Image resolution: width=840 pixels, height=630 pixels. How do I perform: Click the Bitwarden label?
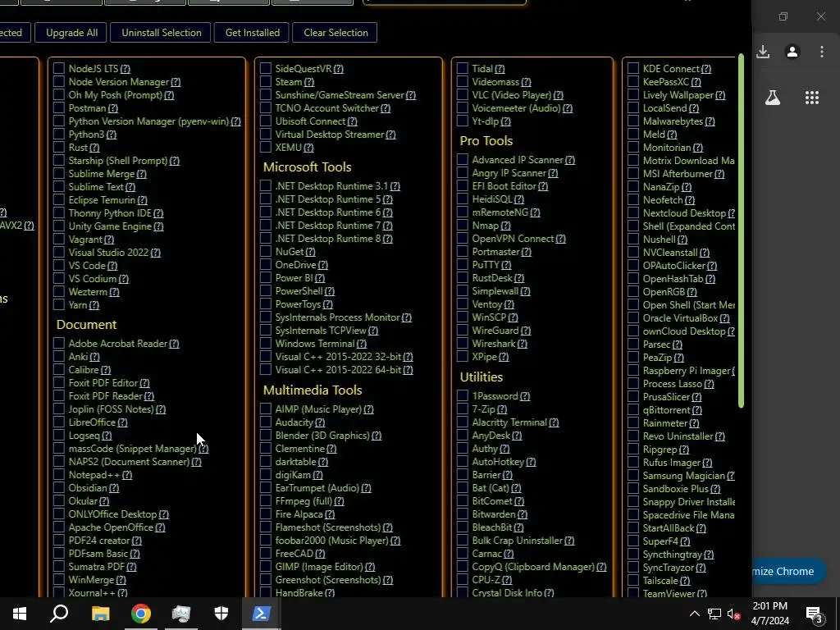(494, 514)
